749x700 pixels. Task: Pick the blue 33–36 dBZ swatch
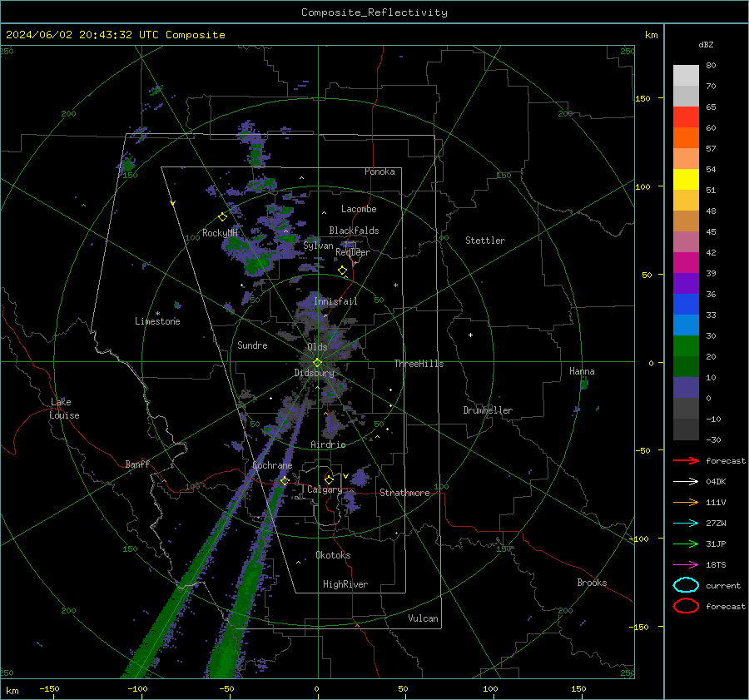(686, 305)
